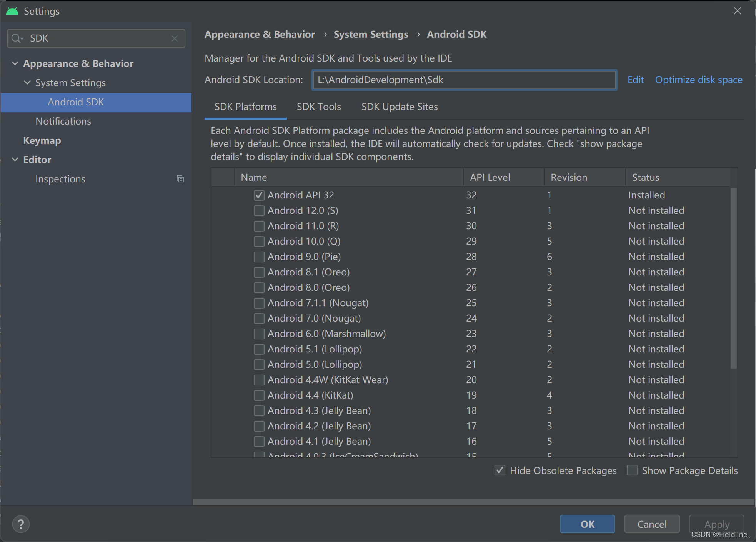The width and height of the screenshot is (756, 542).
Task: Clear the SDK search field with the X icon
Action: click(x=175, y=38)
